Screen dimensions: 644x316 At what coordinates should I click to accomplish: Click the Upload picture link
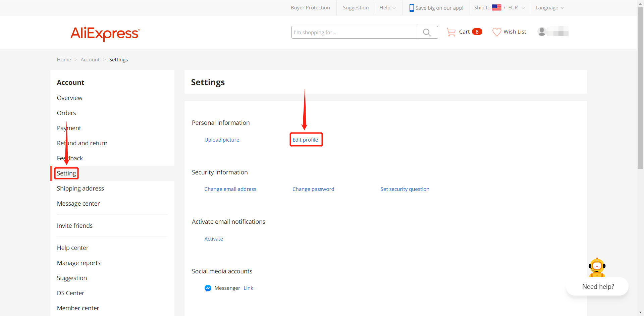[x=222, y=140]
